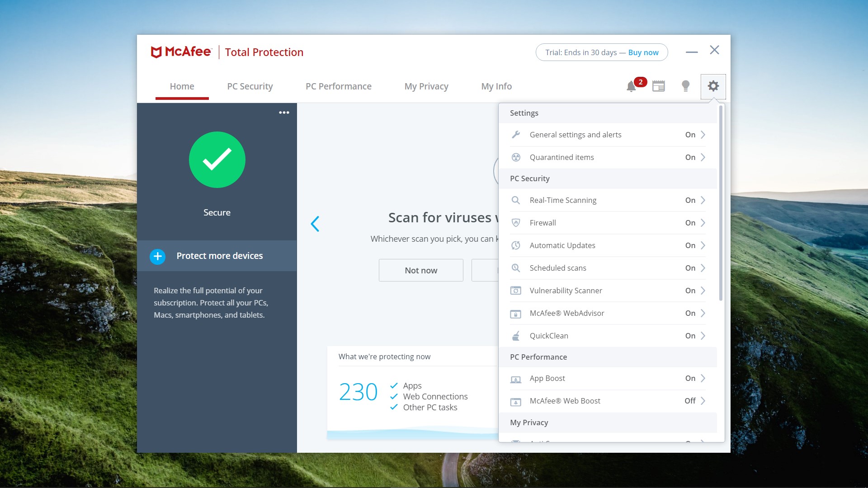
Task: Select the Firewall shield icon
Action: pos(516,222)
